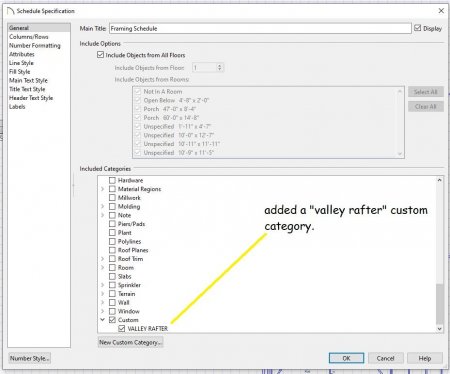
Task: Tick the Roof Trim checkbox
Action: click(112, 259)
